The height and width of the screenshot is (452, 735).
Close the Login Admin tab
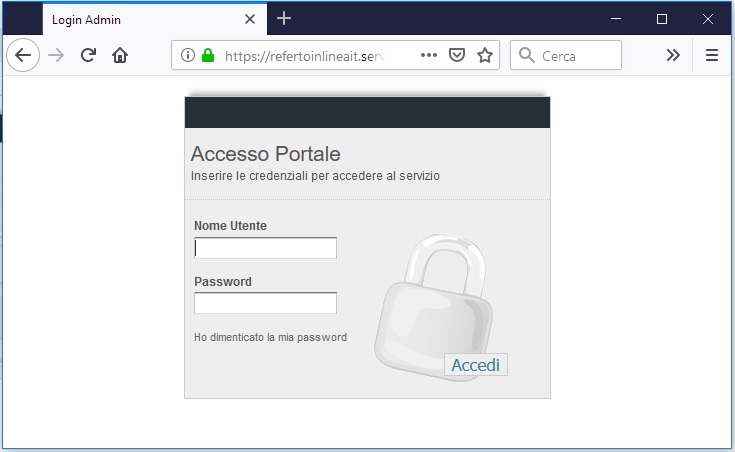(x=250, y=19)
